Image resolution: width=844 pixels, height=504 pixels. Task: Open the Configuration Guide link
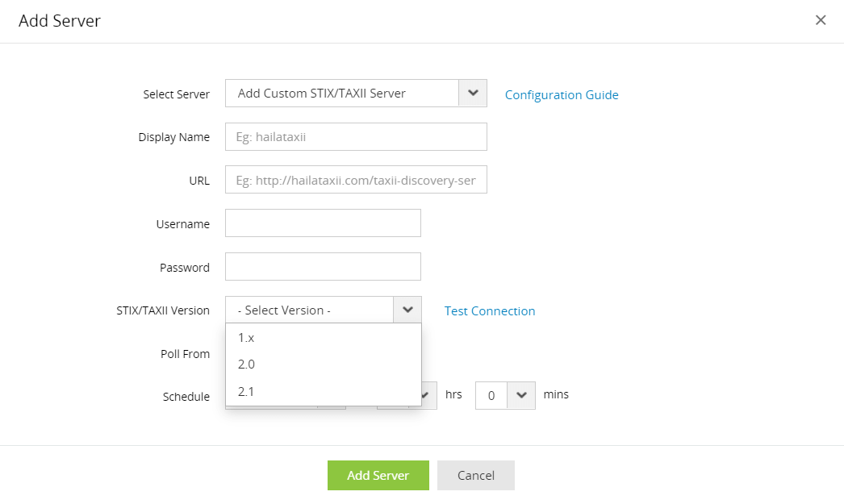(562, 95)
